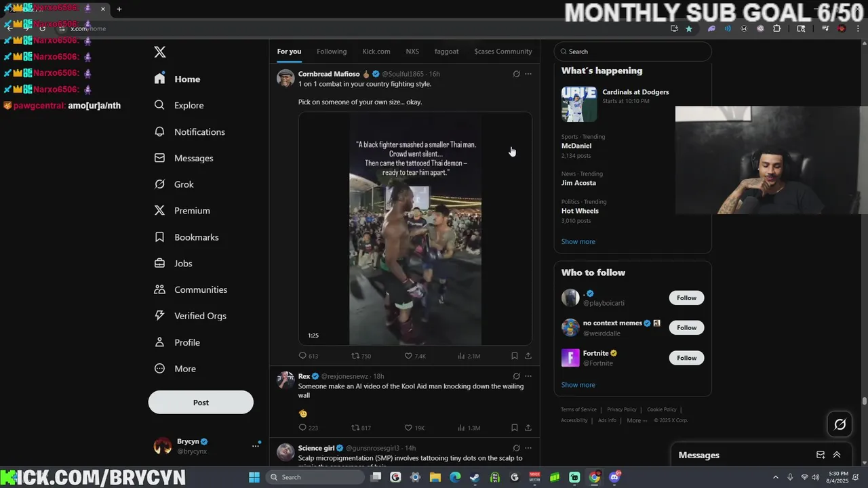This screenshot has height=488, width=868.
Task: Open account menu dots next to Brycyn
Action: click(x=256, y=445)
